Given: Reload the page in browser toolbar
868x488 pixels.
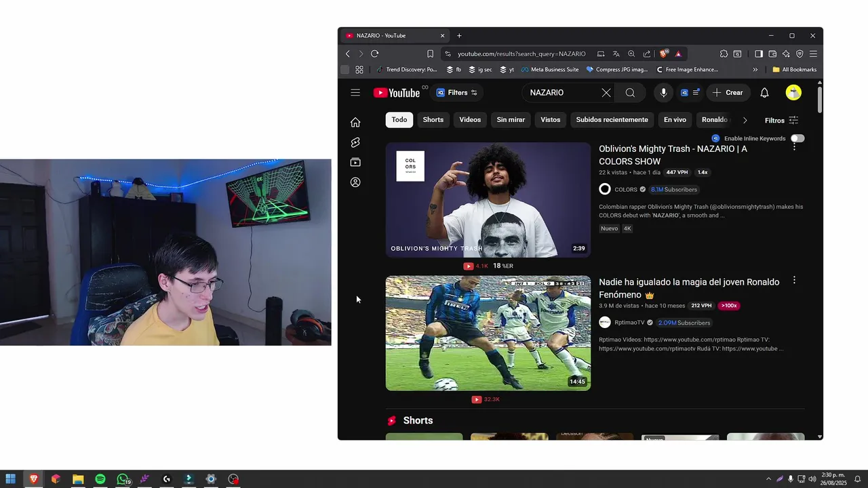Looking at the screenshot, I should (374, 54).
